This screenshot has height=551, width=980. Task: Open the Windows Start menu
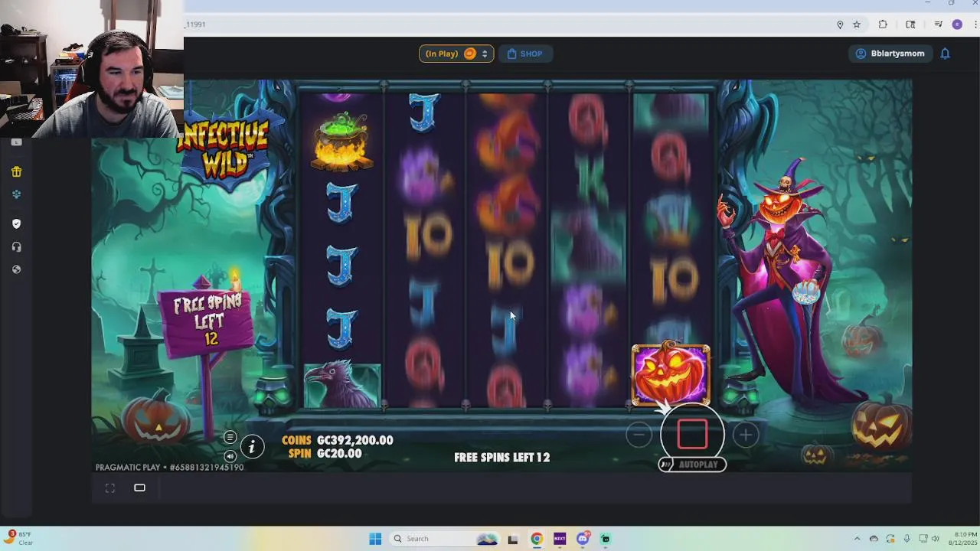click(375, 539)
